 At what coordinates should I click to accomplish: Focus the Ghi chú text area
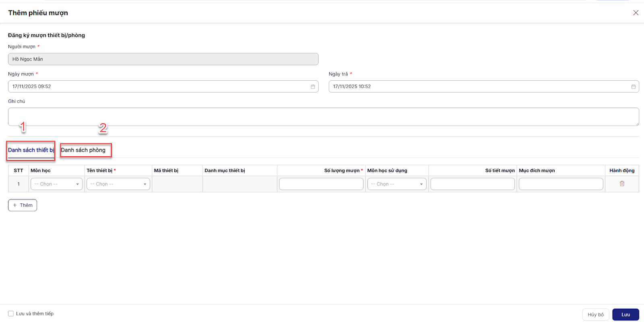(x=323, y=117)
